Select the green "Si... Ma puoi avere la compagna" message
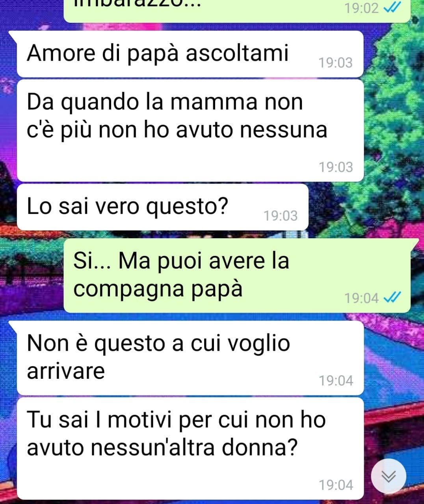Image resolution: width=424 pixels, height=504 pixels. tap(237, 276)
